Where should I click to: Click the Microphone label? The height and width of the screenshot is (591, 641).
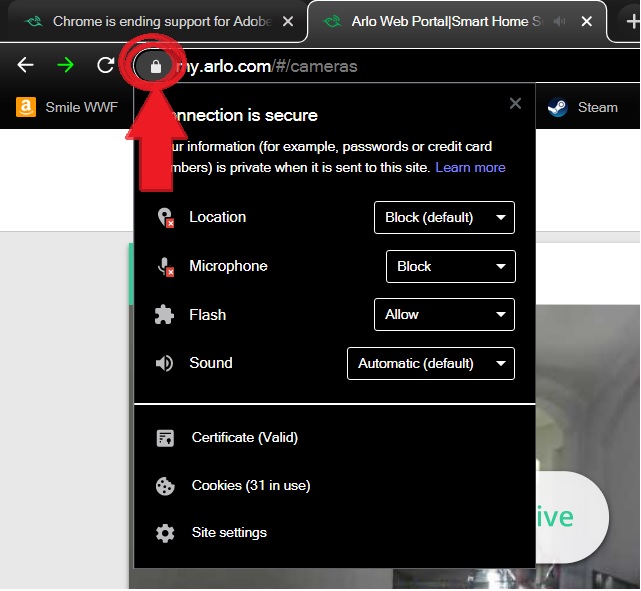click(x=228, y=266)
